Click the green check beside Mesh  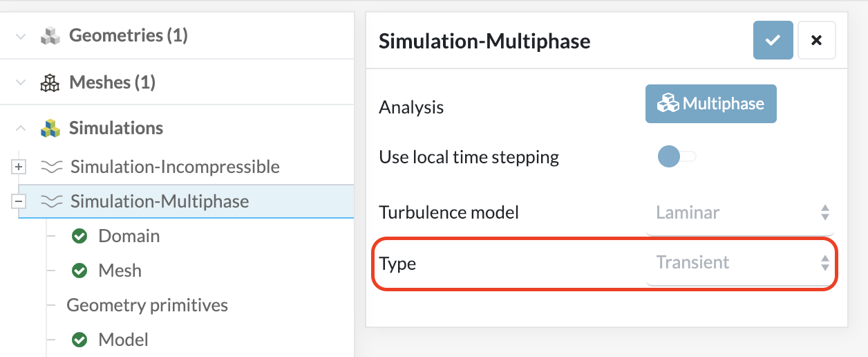[79, 271]
